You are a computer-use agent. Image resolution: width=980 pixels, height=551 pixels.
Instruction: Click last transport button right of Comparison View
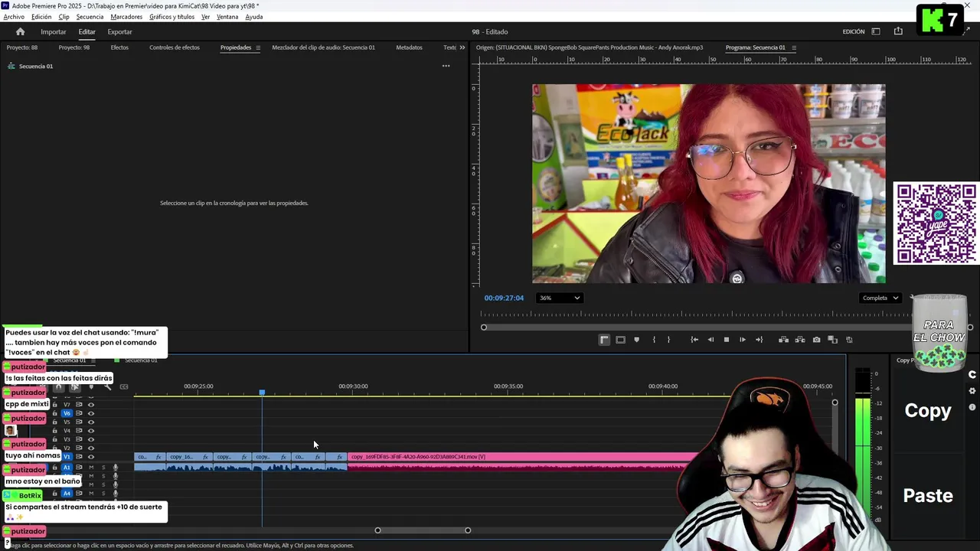(x=849, y=340)
